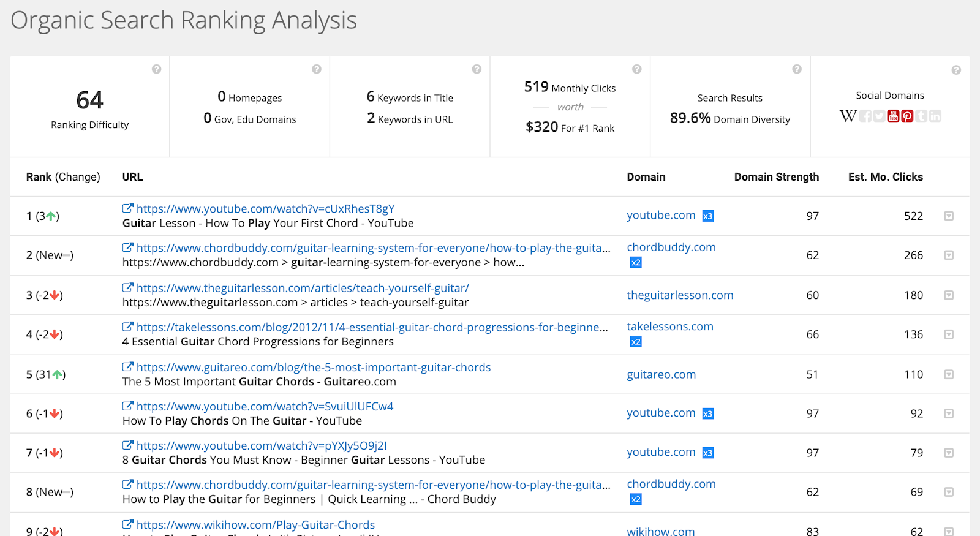Click youtube.com domain in rank 7 row
Screen dimensions: 980x536
tap(661, 452)
